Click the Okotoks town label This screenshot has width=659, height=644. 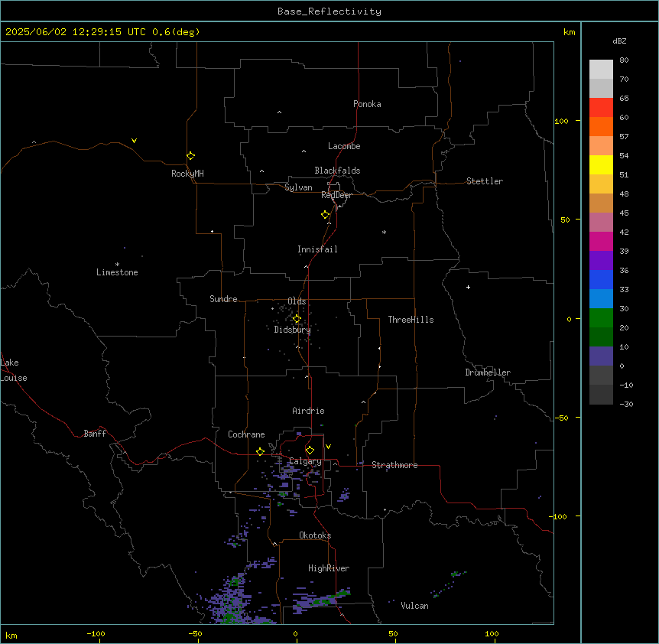coord(315,535)
